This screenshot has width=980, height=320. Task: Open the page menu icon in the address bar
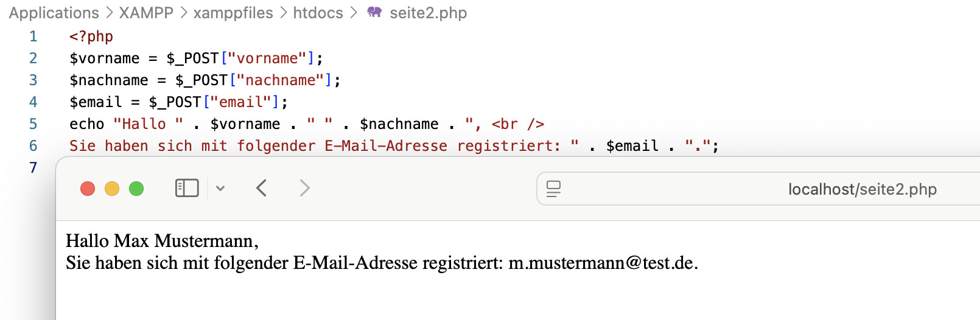click(x=553, y=189)
